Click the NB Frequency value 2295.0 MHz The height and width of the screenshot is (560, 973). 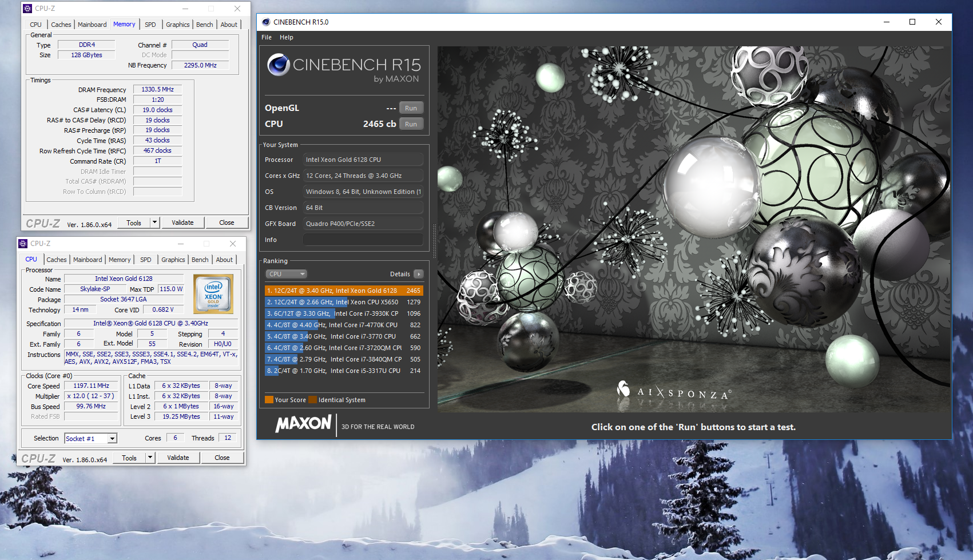[200, 65]
